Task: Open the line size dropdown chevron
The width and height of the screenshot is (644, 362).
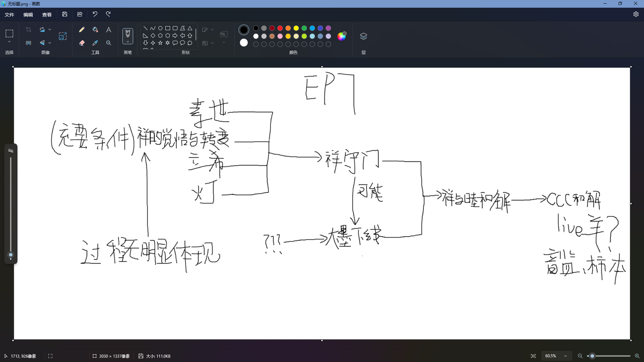Action: point(224,43)
